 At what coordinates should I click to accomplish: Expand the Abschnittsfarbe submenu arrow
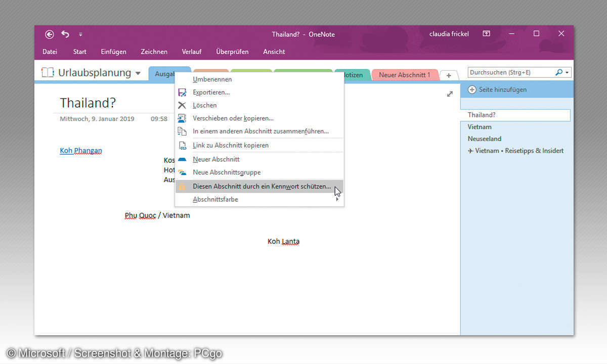click(337, 199)
